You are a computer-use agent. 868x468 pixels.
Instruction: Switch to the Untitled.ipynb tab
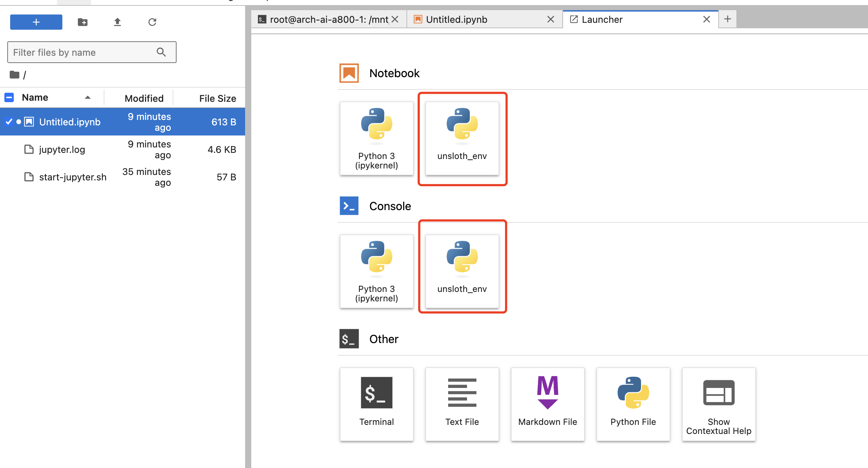pyautogui.click(x=456, y=20)
